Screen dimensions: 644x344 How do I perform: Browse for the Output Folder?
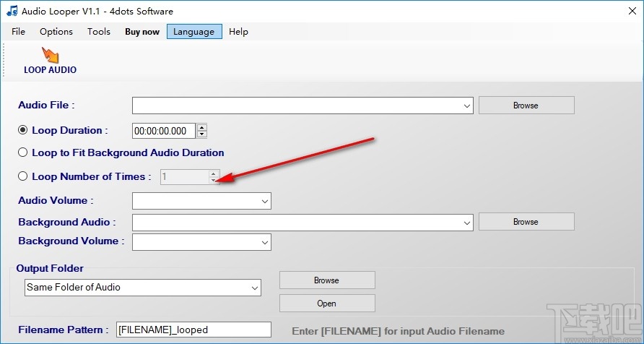click(x=327, y=280)
